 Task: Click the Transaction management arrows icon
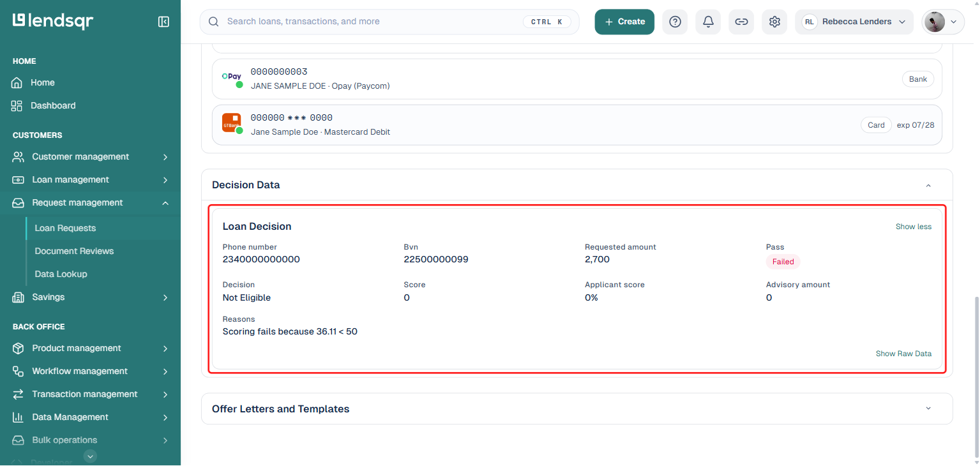(18, 394)
